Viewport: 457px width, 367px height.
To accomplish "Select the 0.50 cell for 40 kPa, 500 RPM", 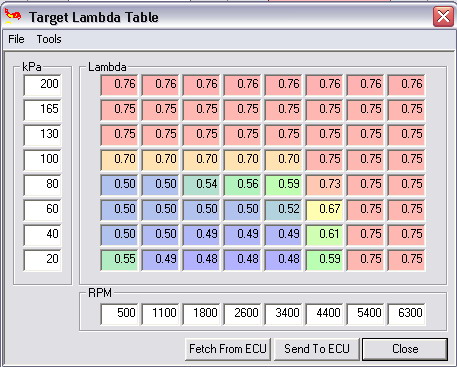I will coord(119,235).
